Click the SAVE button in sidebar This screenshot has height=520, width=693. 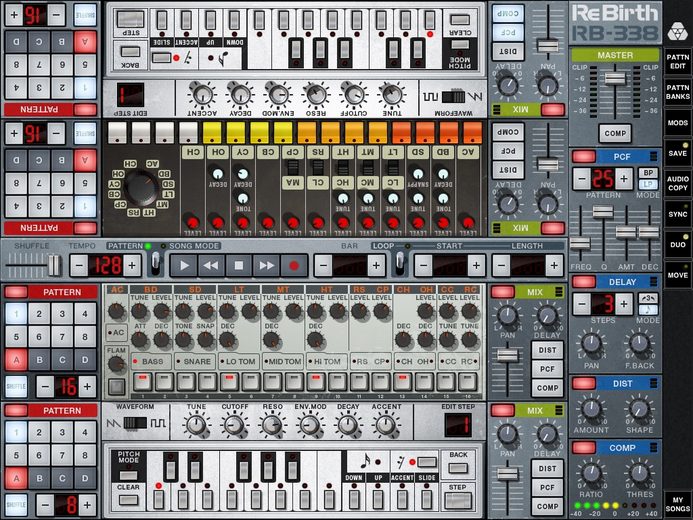[678, 153]
